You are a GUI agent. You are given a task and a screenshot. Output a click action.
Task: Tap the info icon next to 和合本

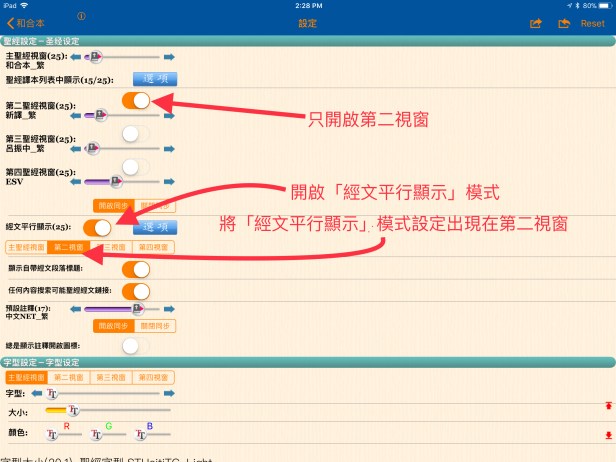click(x=81, y=17)
